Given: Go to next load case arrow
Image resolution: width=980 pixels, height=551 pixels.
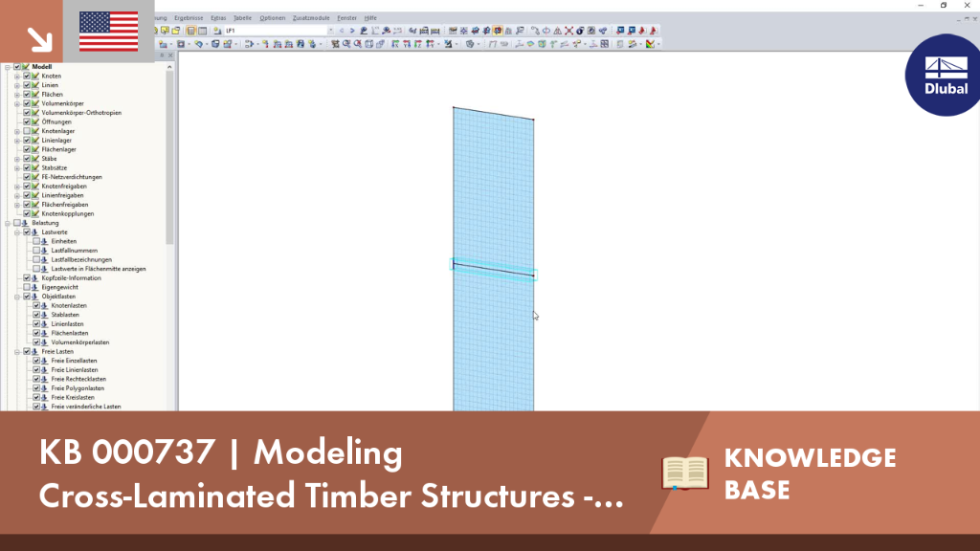Looking at the screenshot, I should [x=352, y=31].
